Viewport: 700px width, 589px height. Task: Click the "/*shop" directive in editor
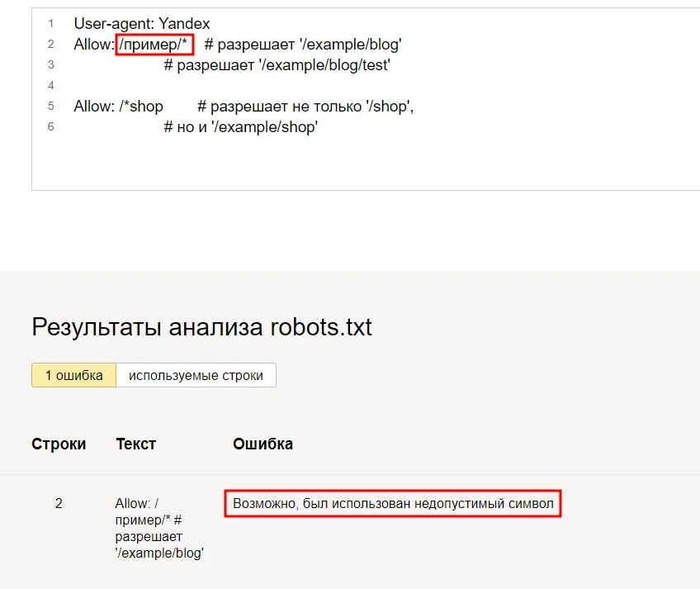coord(141,107)
